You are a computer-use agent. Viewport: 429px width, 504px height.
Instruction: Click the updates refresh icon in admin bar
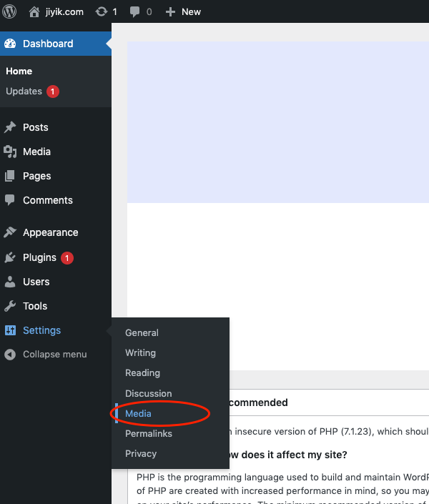(102, 12)
